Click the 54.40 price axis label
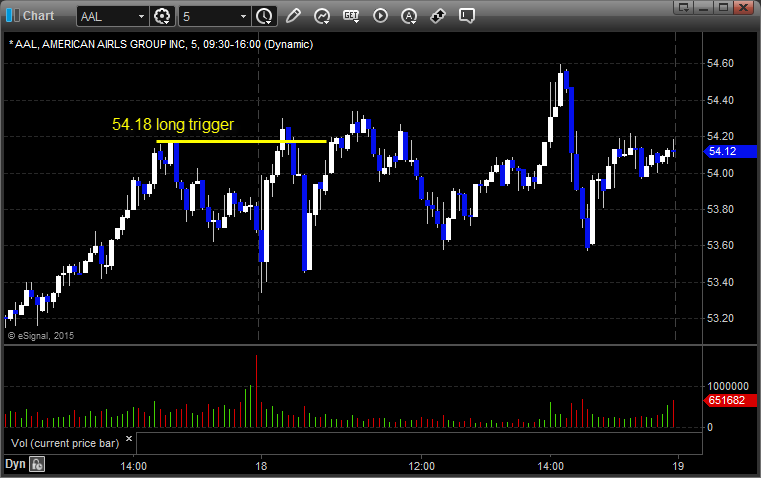Screen dimensions: 761x478 [720, 100]
